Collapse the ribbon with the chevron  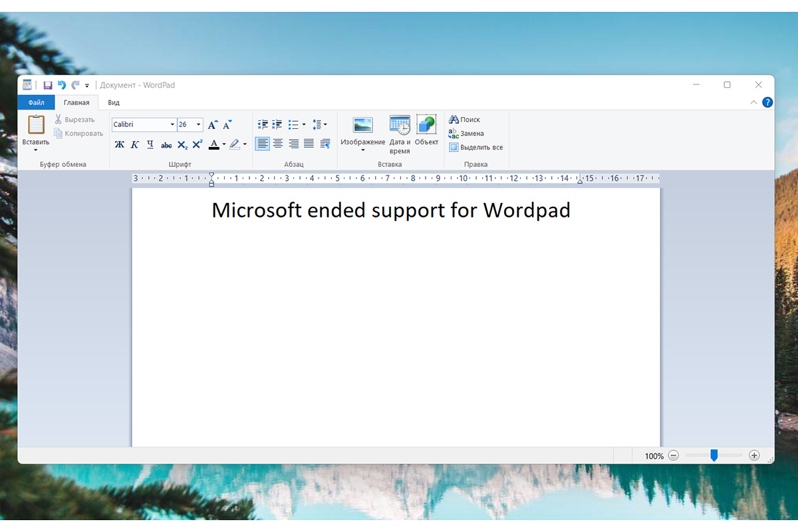coord(753,102)
